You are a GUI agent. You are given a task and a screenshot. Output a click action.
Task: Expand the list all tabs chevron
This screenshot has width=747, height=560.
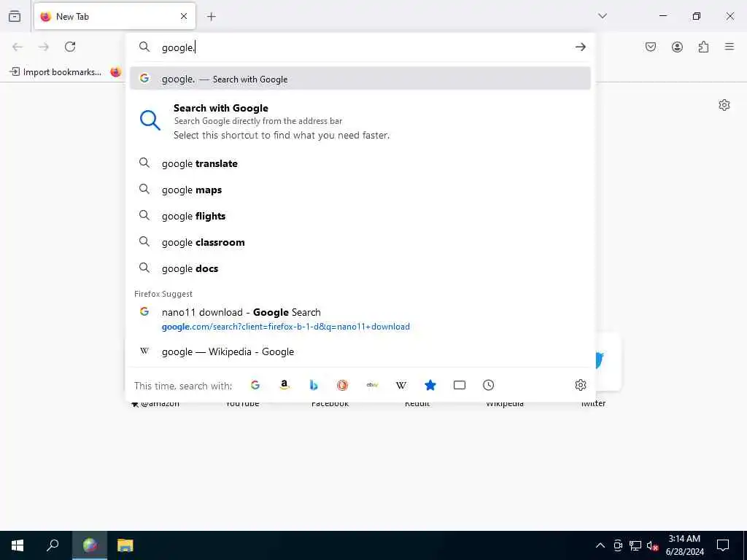pos(603,16)
